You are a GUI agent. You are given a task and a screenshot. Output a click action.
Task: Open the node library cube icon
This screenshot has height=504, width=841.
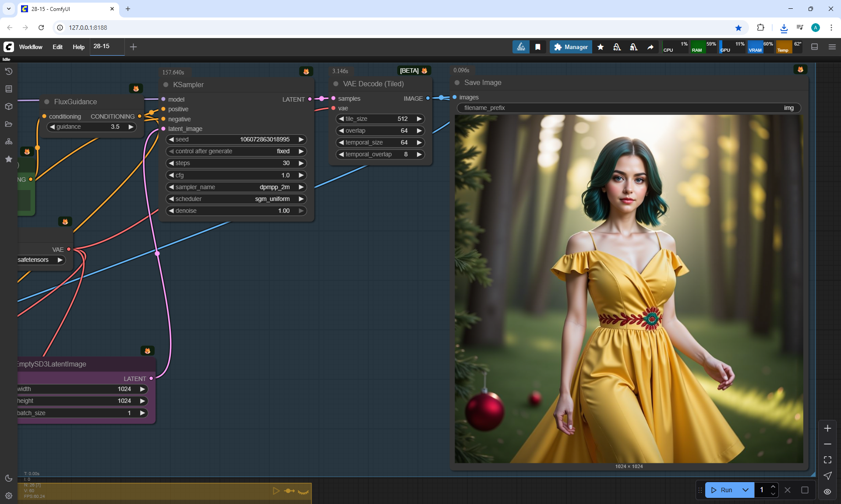9,106
